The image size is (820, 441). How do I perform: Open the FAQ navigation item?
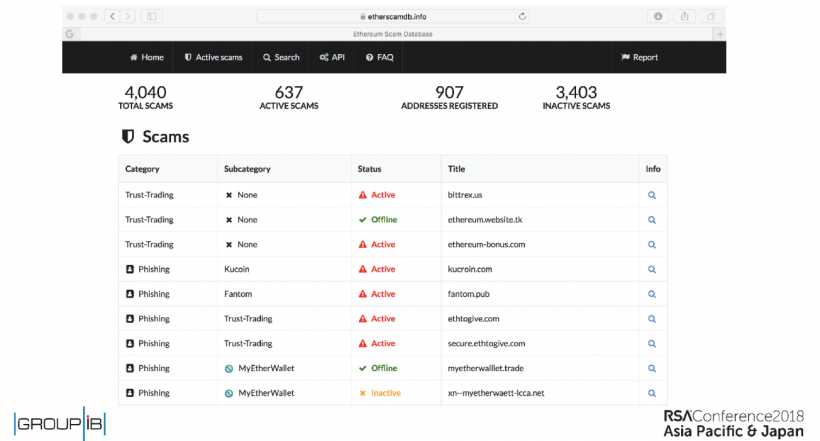(379, 58)
